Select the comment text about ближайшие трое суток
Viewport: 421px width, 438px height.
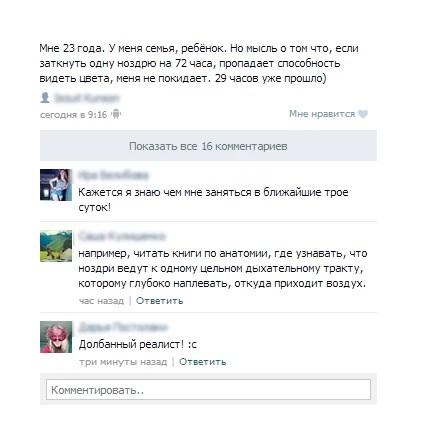click(213, 200)
